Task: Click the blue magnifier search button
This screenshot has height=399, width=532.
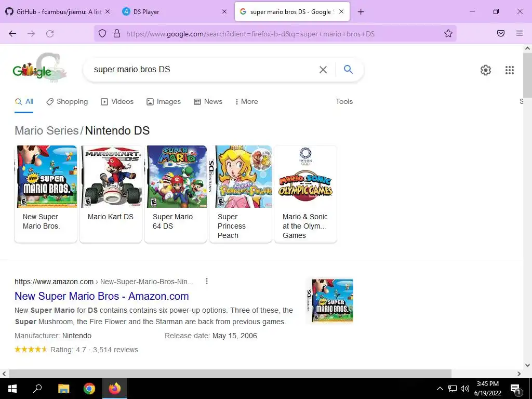Action: tap(348, 69)
